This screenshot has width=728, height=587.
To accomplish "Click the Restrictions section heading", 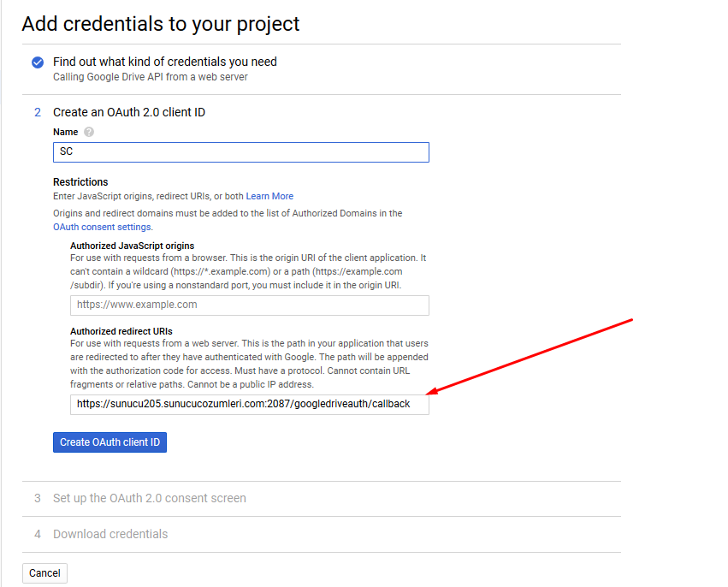I will (80, 182).
